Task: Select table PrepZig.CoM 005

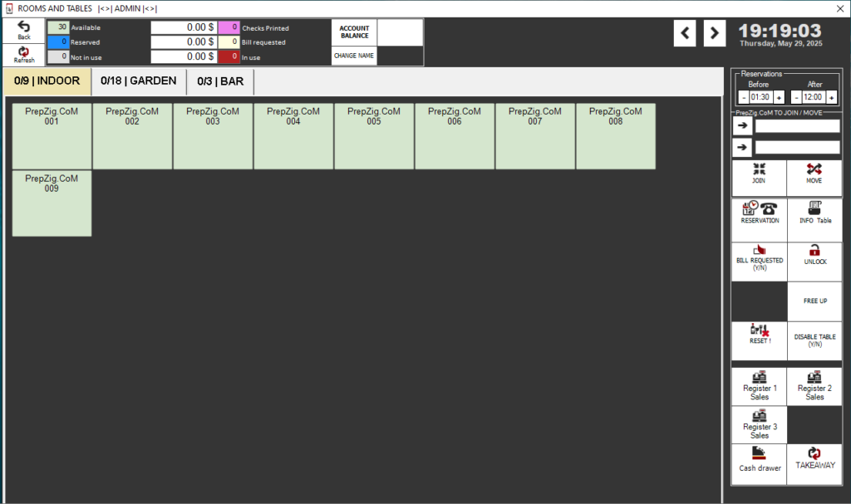Action: point(374,136)
